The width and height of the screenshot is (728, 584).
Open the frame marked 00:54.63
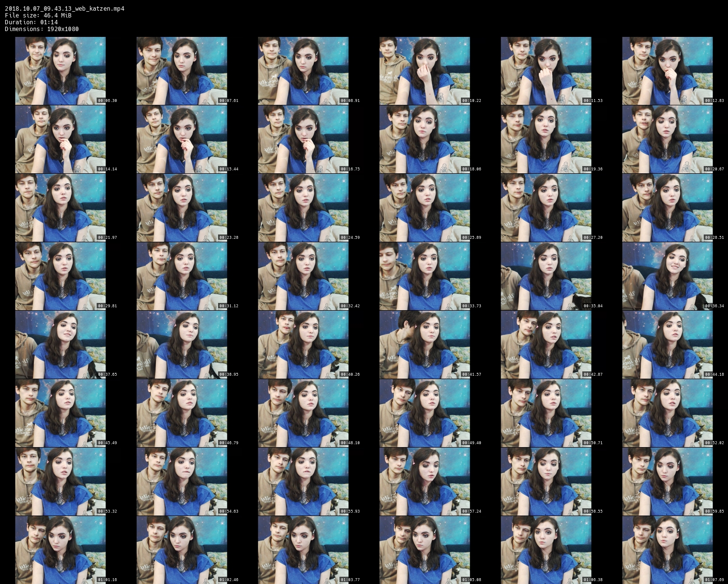[182, 482]
